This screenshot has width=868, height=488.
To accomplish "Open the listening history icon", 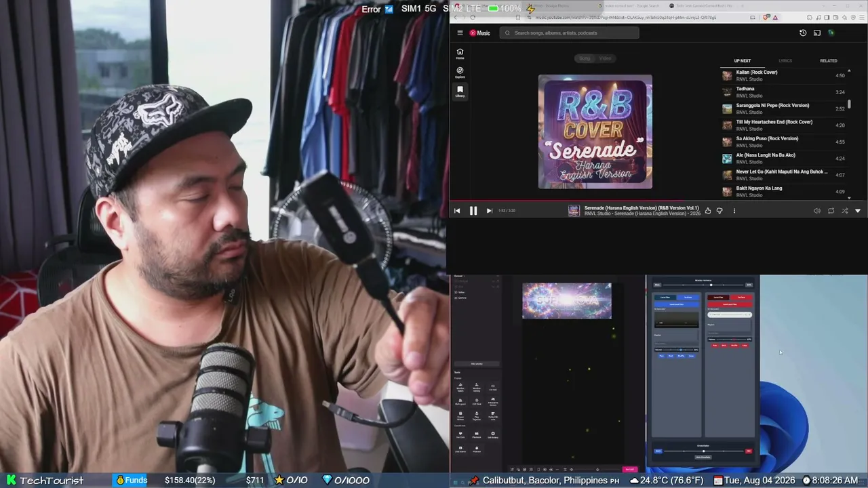I will click(803, 33).
